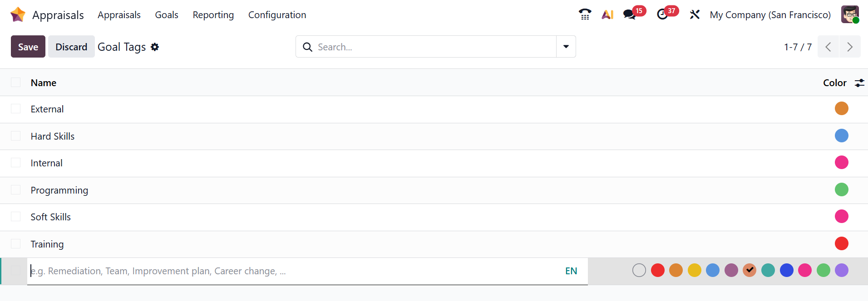Check the select-all checkbox in header
Image resolution: width=868 pixels, height=301 pixels.
(x=16, y=83)
